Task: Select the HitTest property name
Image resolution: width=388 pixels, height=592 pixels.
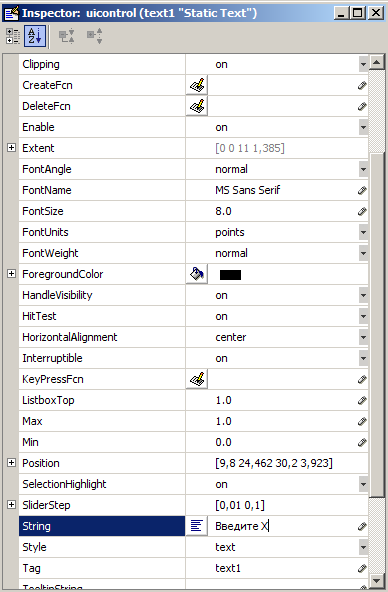Action: coord(39,316)
